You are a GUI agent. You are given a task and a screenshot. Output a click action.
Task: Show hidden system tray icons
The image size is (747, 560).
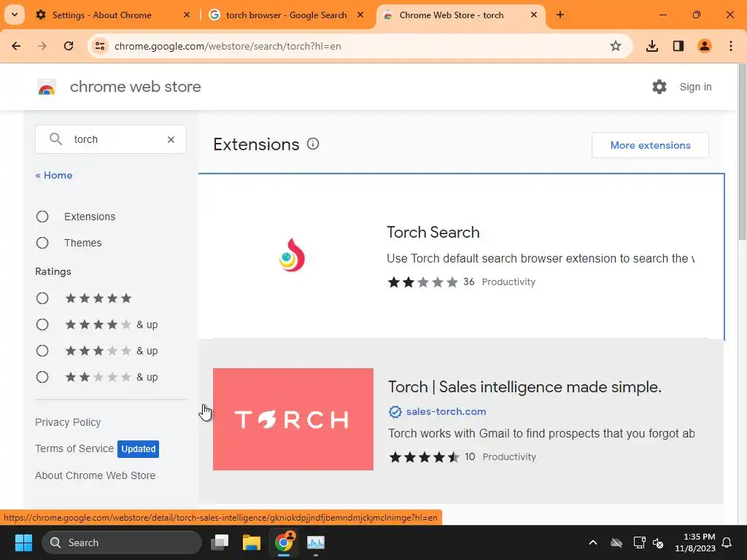pyautogui.click(x=592, y=542)
